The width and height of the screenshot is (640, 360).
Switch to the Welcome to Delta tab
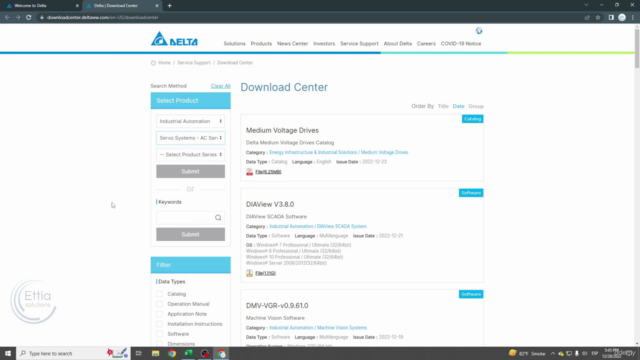(x=41, y=6)
